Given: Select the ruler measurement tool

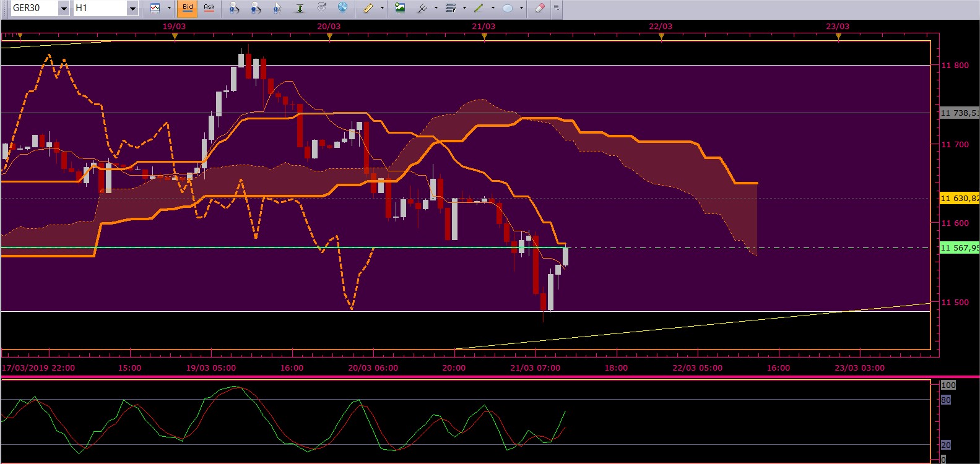Looking at the screenshot, I should pos(368,8).
